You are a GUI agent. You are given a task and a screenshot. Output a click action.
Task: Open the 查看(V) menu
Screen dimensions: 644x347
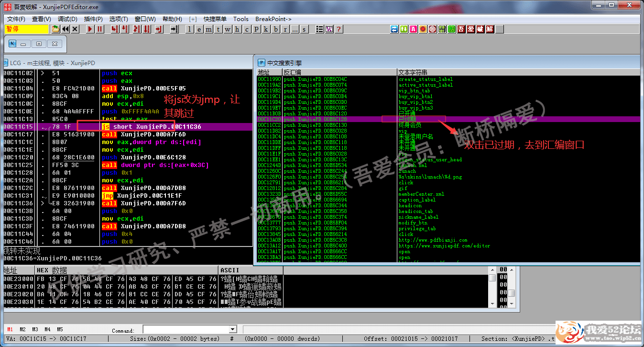pyautogui.click(x=42, y=19)
